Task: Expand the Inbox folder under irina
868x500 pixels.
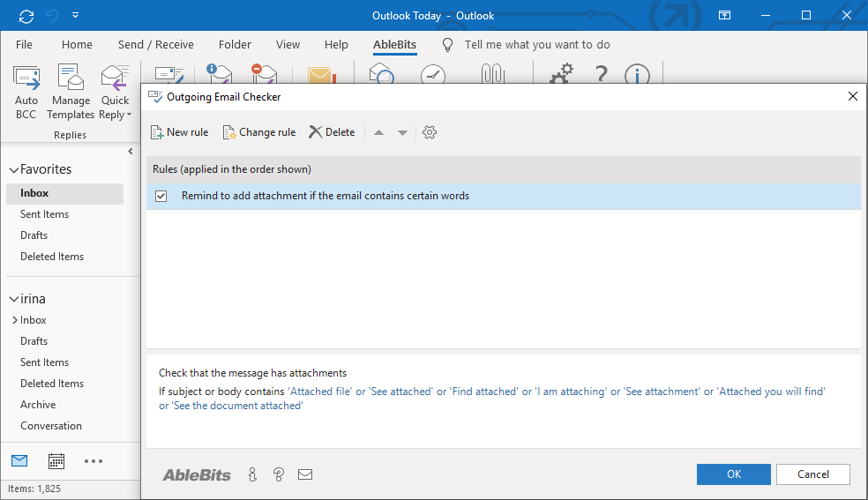Action: pyautogui.click(x=15, y=320)
